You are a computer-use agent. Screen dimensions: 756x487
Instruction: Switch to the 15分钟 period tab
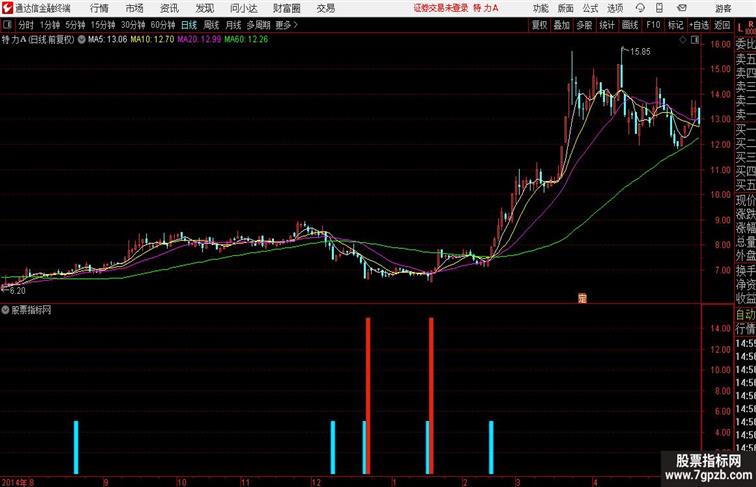tap(103, 25)
